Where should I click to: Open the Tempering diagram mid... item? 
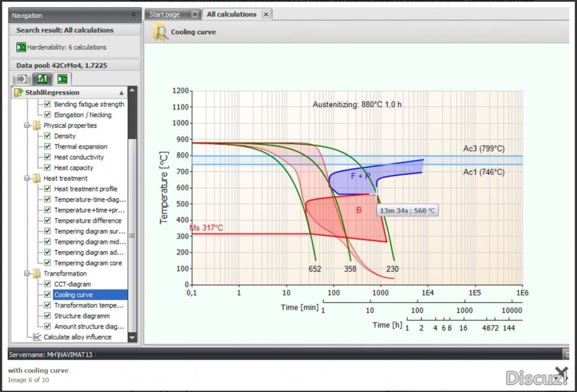click(x=90, y=241)
